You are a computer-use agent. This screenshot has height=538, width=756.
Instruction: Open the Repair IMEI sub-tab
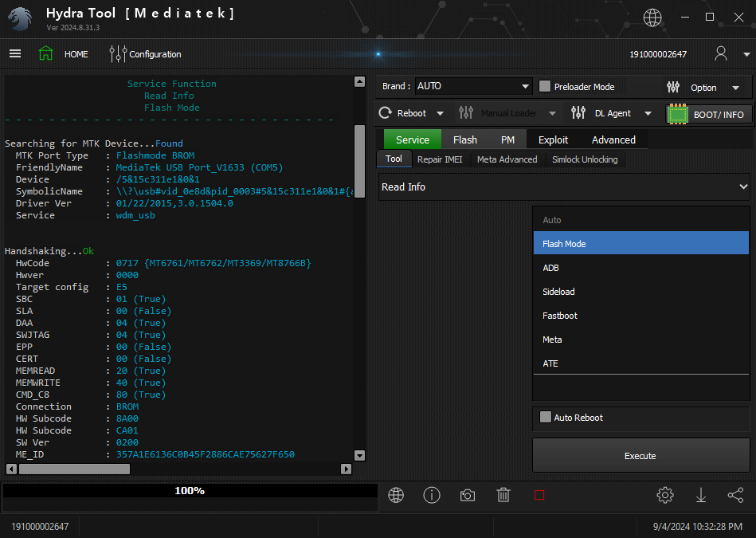point(440,159)
